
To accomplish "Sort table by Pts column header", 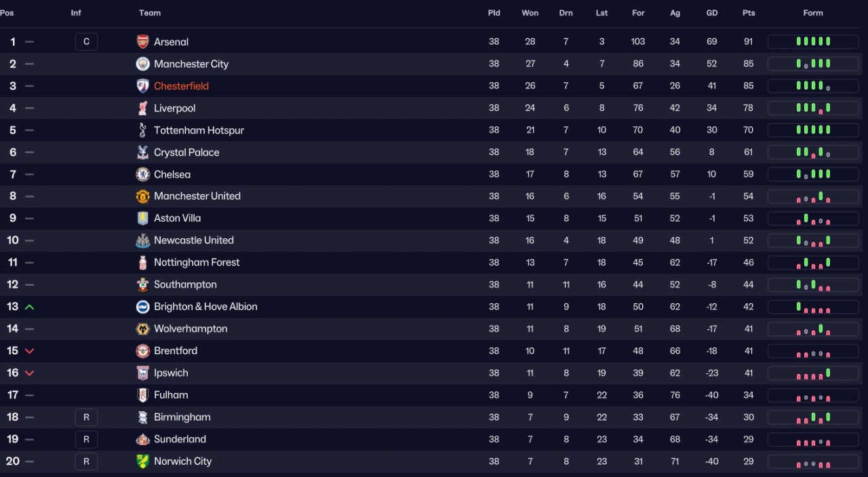I will 749,13.
